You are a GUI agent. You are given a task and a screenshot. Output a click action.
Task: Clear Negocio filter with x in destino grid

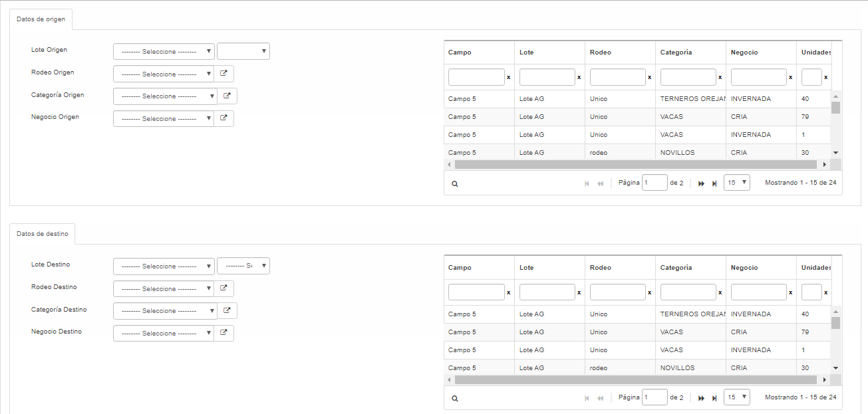791,293
